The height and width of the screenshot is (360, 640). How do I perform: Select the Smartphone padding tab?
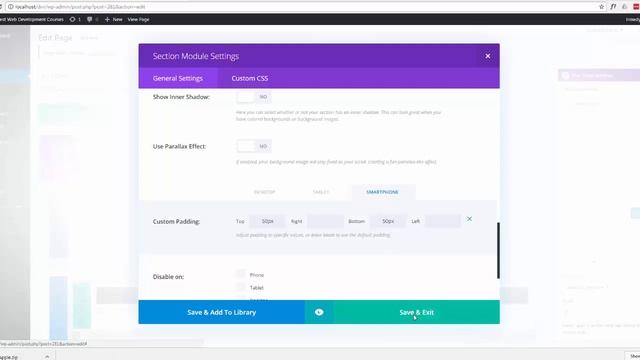pyautogui.click(x=382, y=192)
